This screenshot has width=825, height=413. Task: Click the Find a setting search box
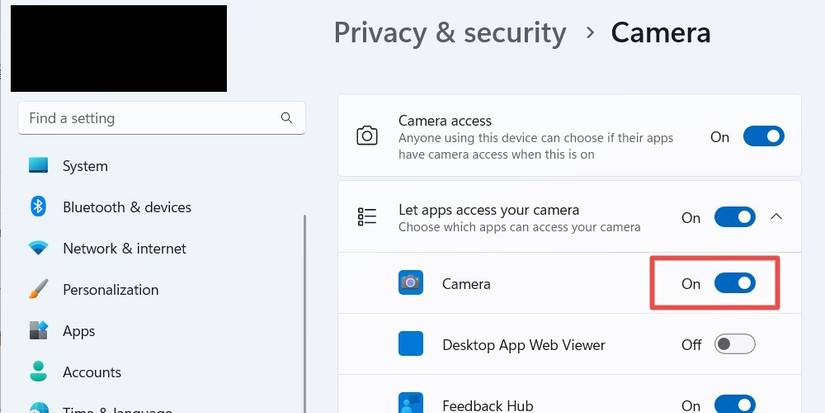point(150,118)
